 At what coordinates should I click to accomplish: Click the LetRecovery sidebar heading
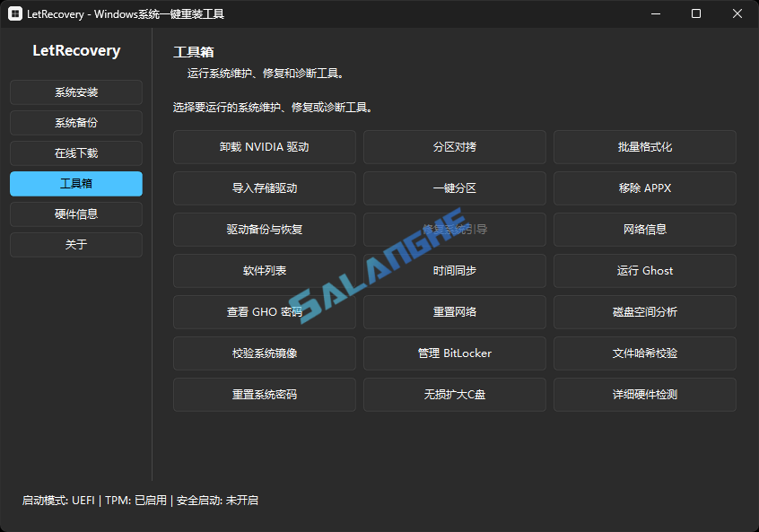point(76,51)
